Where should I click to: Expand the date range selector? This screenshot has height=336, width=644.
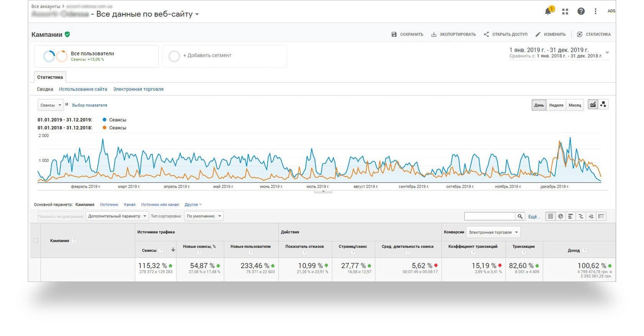607,52
